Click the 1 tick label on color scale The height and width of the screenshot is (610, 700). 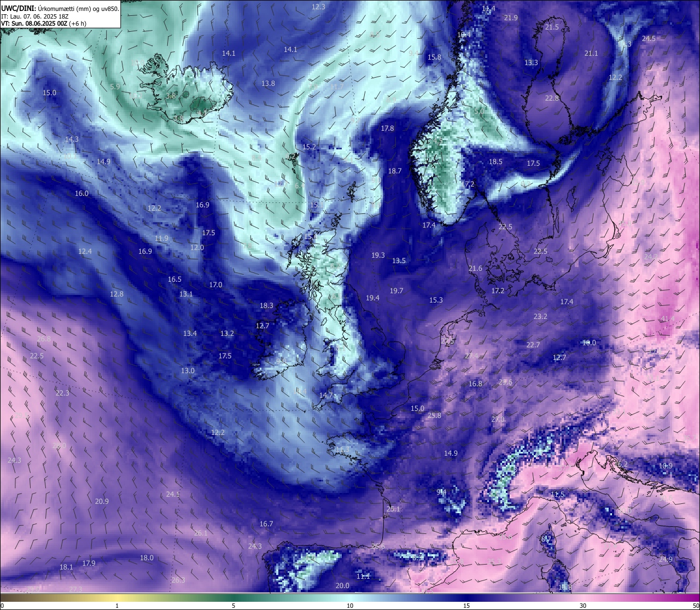pyautogui.click(x=117, y=606)
